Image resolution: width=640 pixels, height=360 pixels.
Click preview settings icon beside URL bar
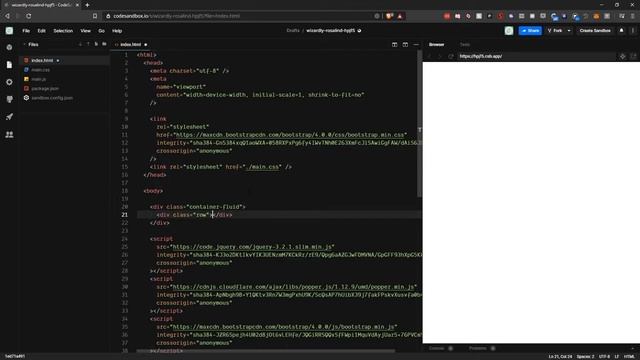click(622, 56)
